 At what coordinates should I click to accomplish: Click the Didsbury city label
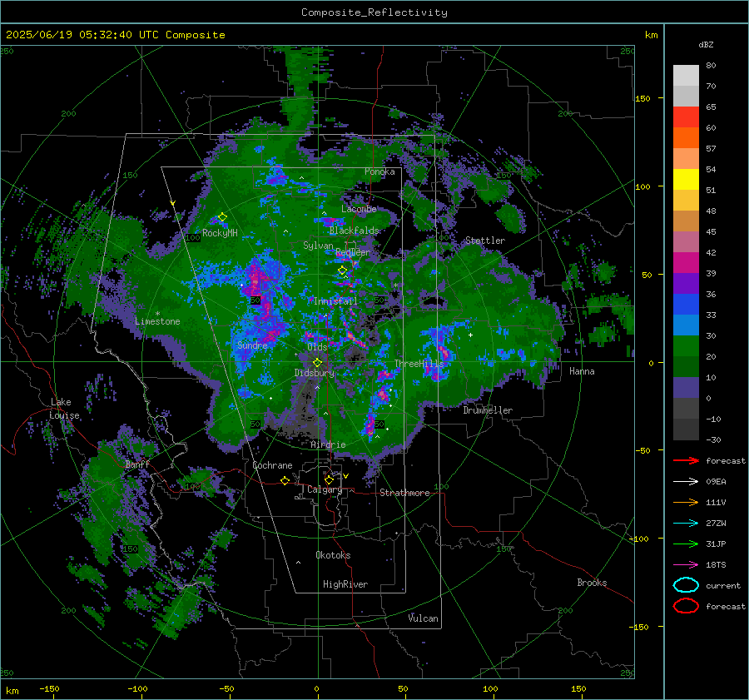tap(315, 373)
